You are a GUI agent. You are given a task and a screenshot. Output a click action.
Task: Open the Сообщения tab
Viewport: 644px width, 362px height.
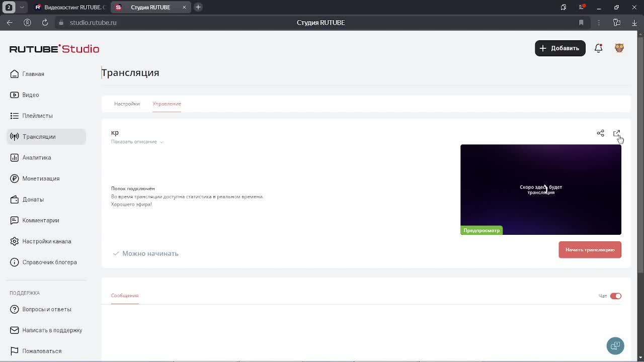pyautogui.click(x=125, y=296)
